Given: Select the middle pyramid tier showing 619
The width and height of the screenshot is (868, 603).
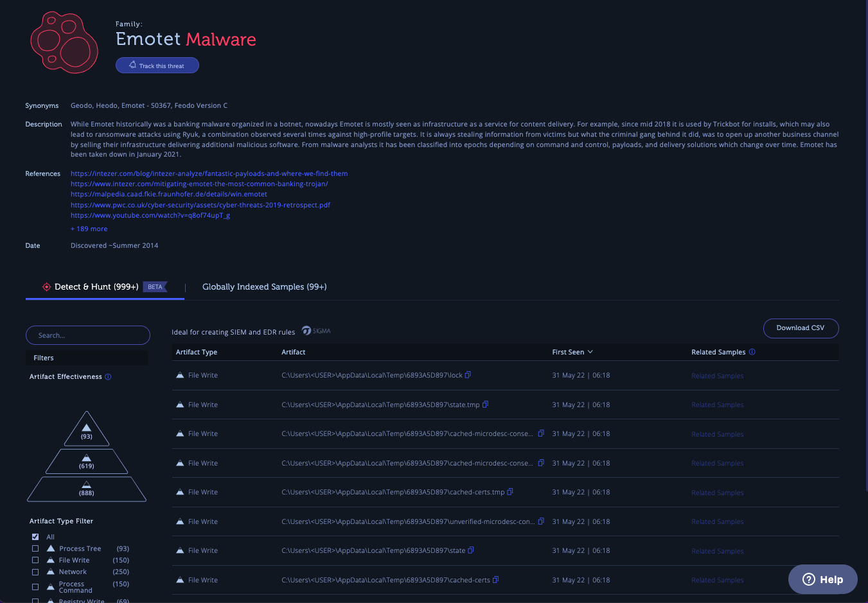Looking at the screenshot, I should 87,460.
